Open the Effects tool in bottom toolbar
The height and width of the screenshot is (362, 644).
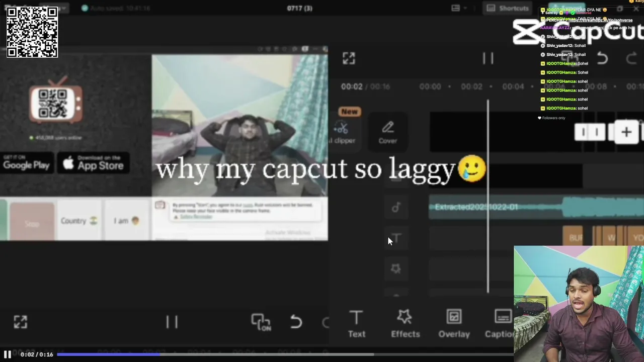tap(405, 324)
